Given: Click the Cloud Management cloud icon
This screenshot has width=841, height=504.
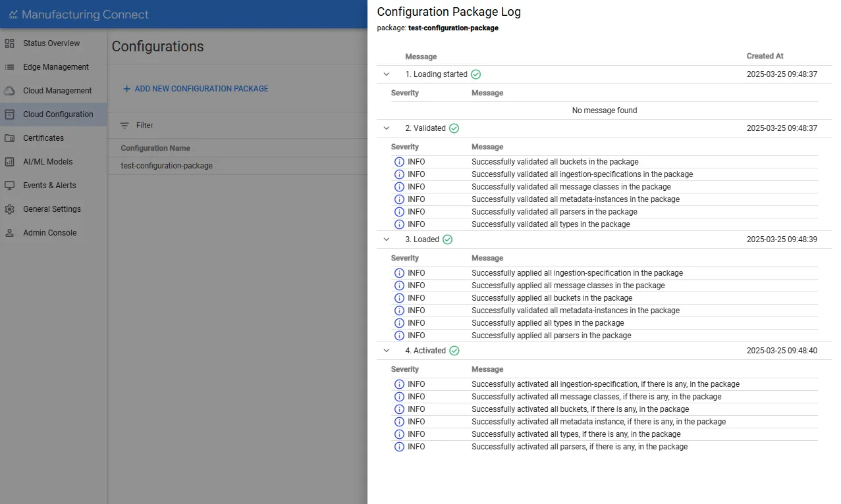Looking at the screenshot, I should coord(9,91).
